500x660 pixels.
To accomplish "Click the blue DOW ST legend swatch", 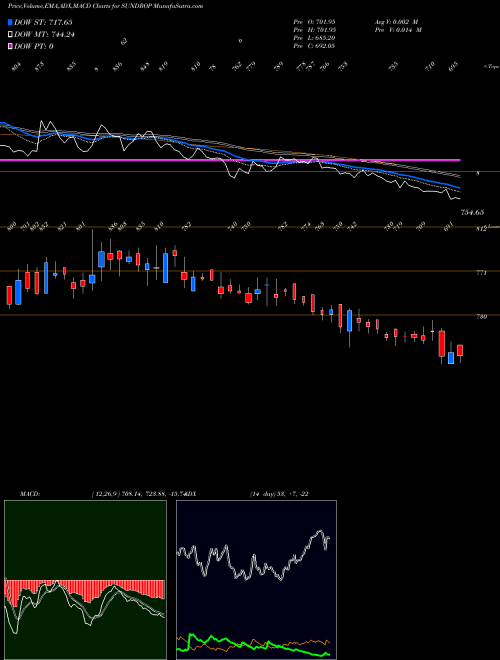I will pos(10,22).
